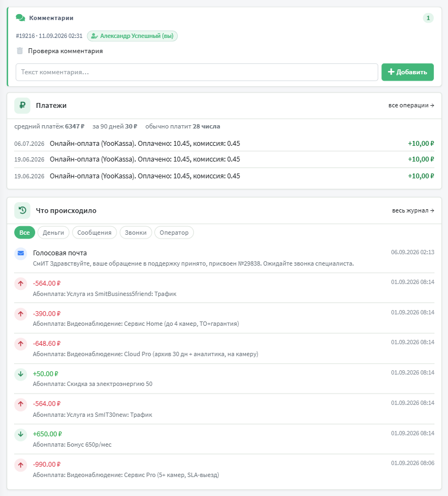Click the Платежи section heading
Screen dimensions: 448x496
tap(51, 105)
